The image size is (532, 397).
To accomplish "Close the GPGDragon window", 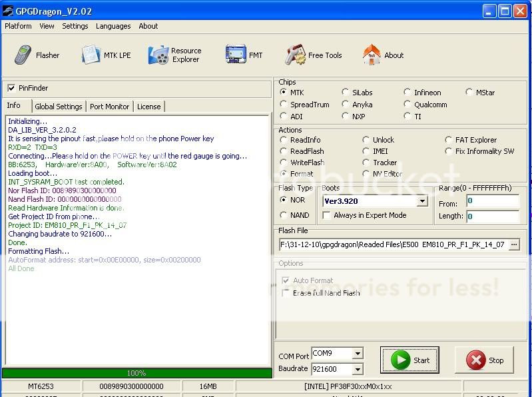I will click(520, 11).
